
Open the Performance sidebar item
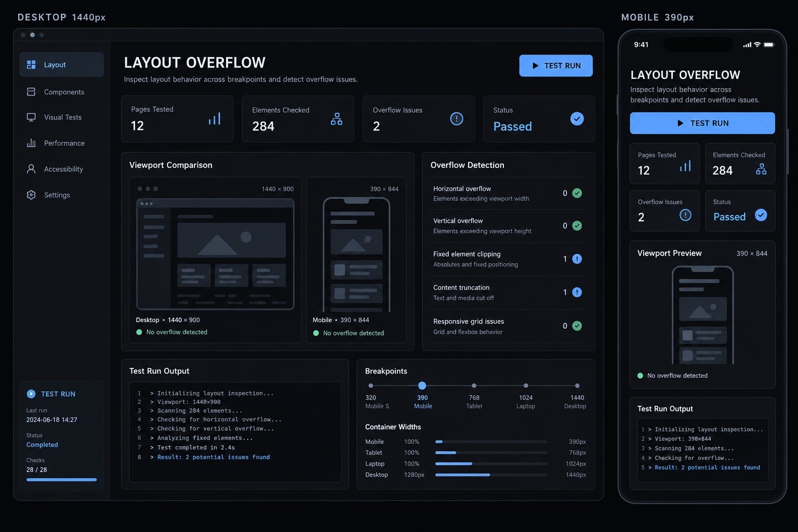61,143
